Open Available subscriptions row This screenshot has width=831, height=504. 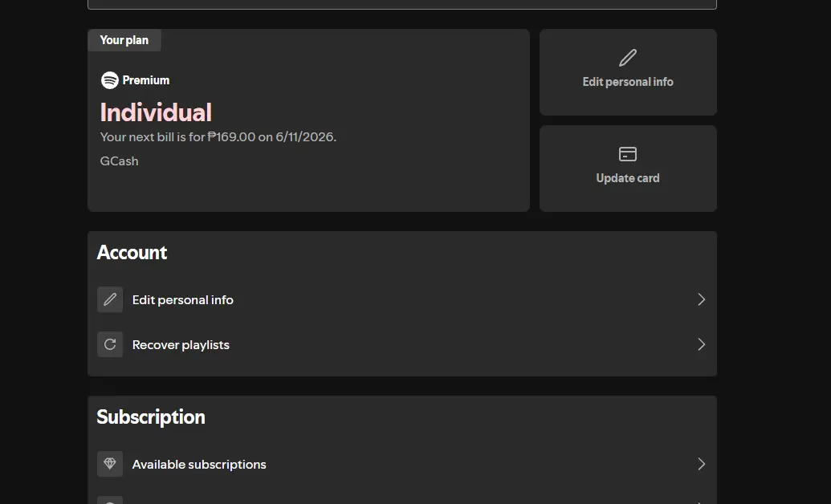(x=401, y=464)
